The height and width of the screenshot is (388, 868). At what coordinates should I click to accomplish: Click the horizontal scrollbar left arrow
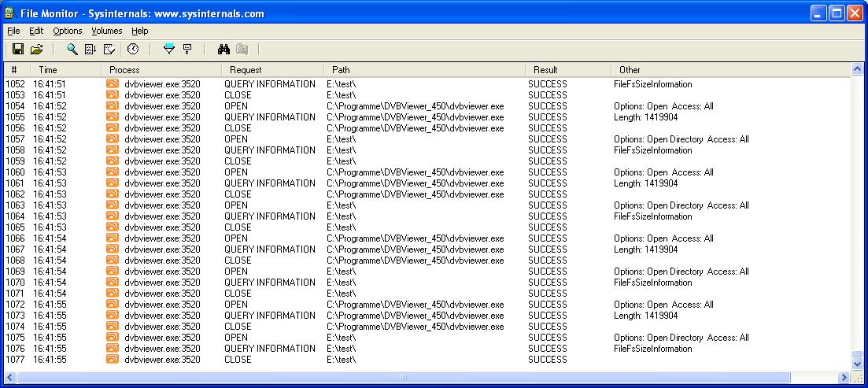point(10,378)
